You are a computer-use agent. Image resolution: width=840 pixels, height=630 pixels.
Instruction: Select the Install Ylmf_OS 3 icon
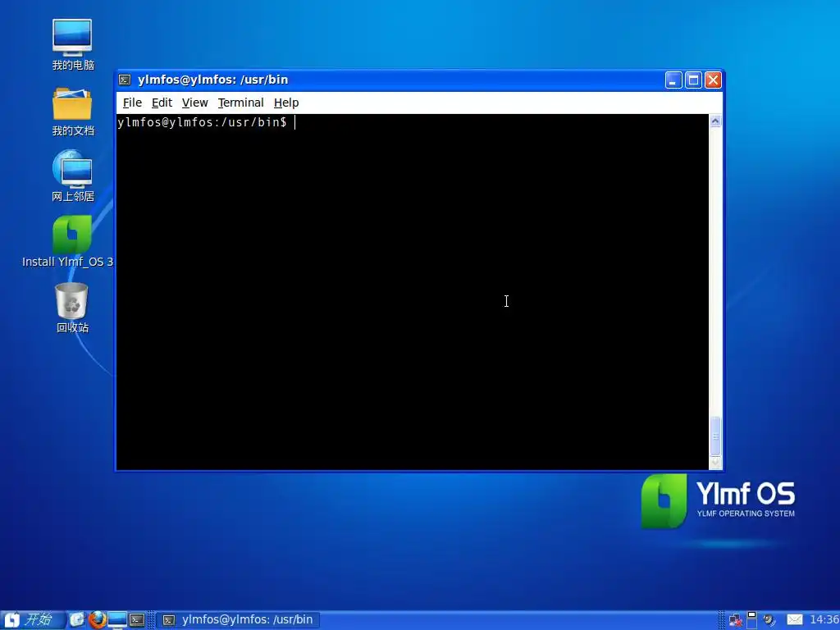(x=68, y=241)
